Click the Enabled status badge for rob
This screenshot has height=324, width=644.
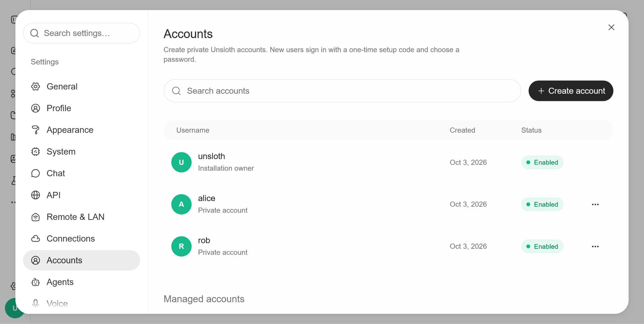pos(542,246)
